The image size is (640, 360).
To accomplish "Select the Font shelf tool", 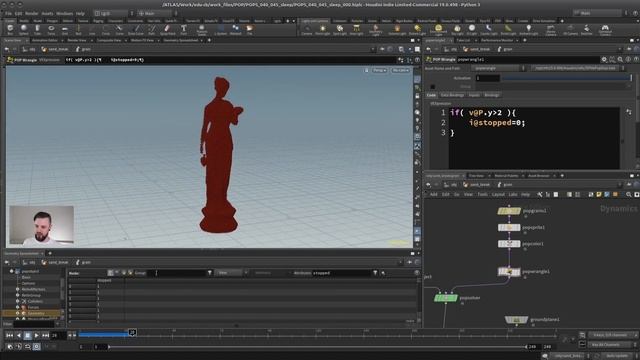I will [x=184, y=29].
